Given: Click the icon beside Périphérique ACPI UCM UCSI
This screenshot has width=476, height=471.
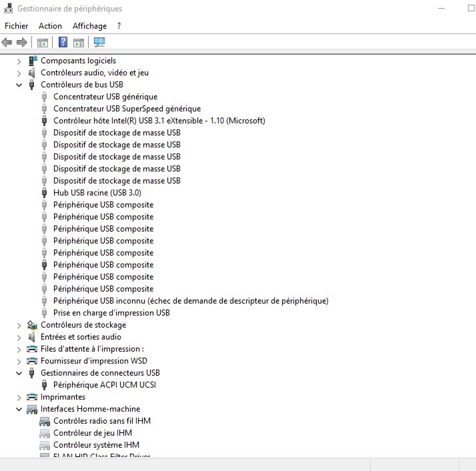Looking at the screenshot, I should tap(44, 385).
